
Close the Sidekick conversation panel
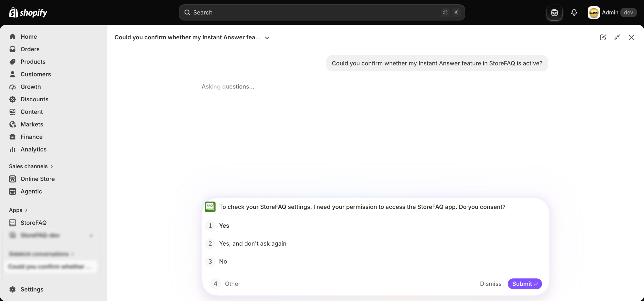(631, 37)
